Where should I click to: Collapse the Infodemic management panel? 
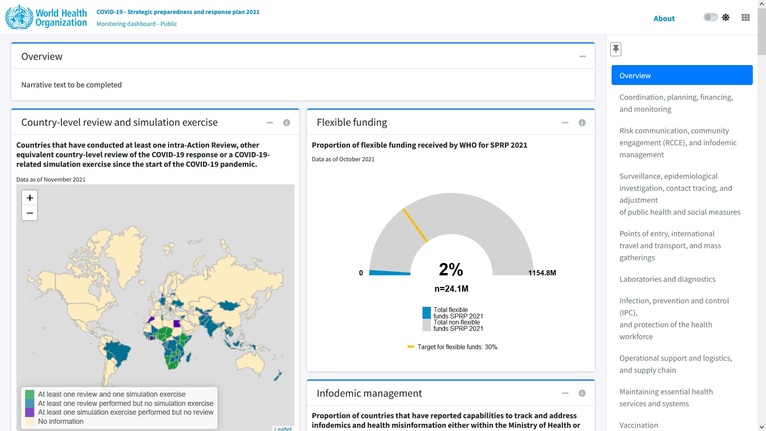(x=565, y=393)
